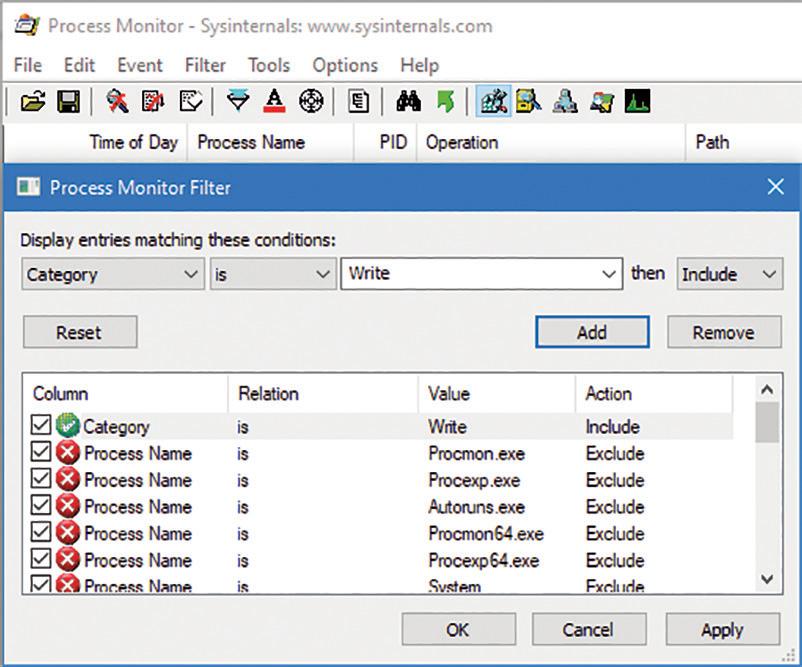Open the Filter menu
Viewport: 802px width, 667px height.
(205, 65)
